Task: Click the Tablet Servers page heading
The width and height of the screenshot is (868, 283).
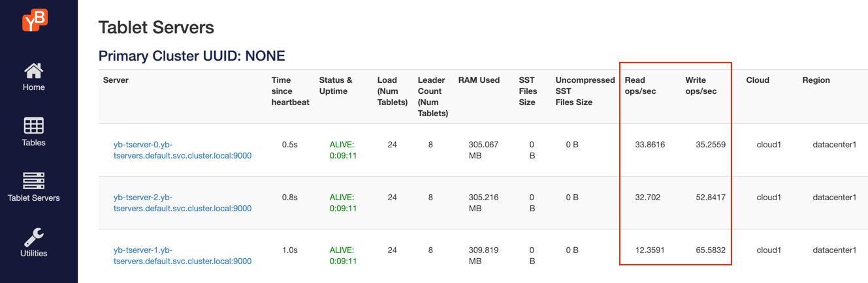Action: click(x=156, y=27)
